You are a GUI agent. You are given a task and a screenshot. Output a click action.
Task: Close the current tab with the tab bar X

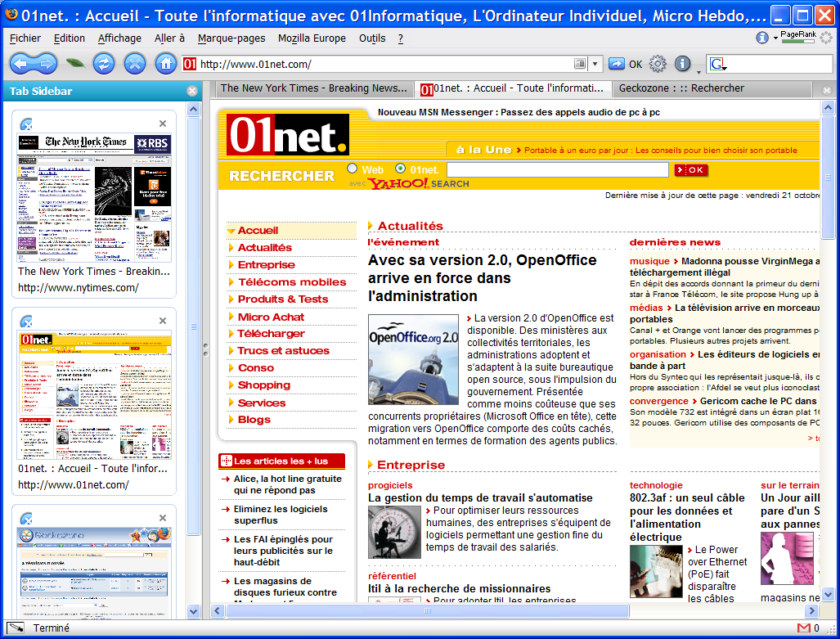point(827,90)
